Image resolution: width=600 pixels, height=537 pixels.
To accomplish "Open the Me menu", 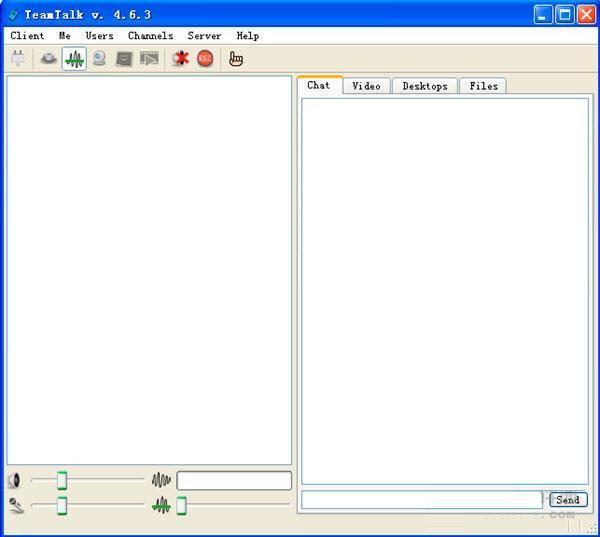I will tap(65, 36).
